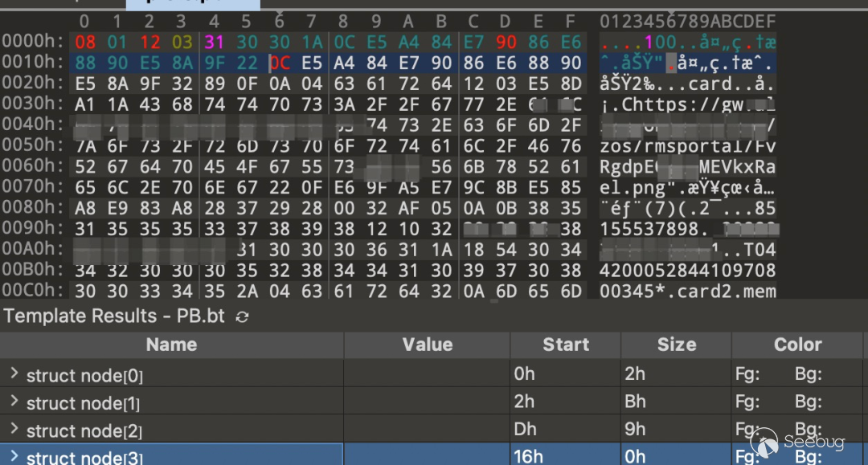
Task: Select the struct node[0] label
Action: 84,375
